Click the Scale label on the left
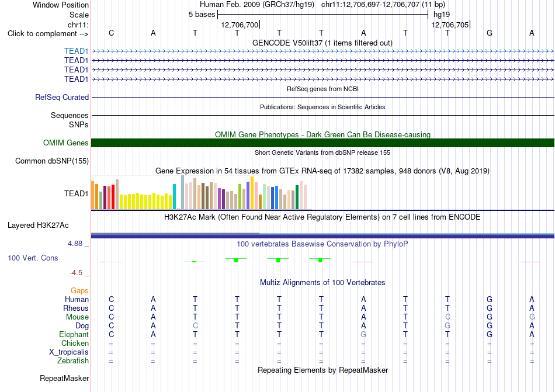This screenshot has width=555, height=392. click(x=79, y=15)
